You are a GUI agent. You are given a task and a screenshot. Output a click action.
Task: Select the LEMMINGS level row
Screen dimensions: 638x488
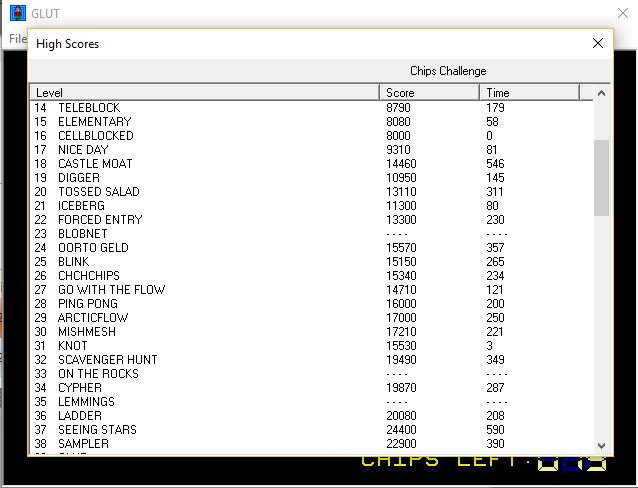[x=86, y=402]
